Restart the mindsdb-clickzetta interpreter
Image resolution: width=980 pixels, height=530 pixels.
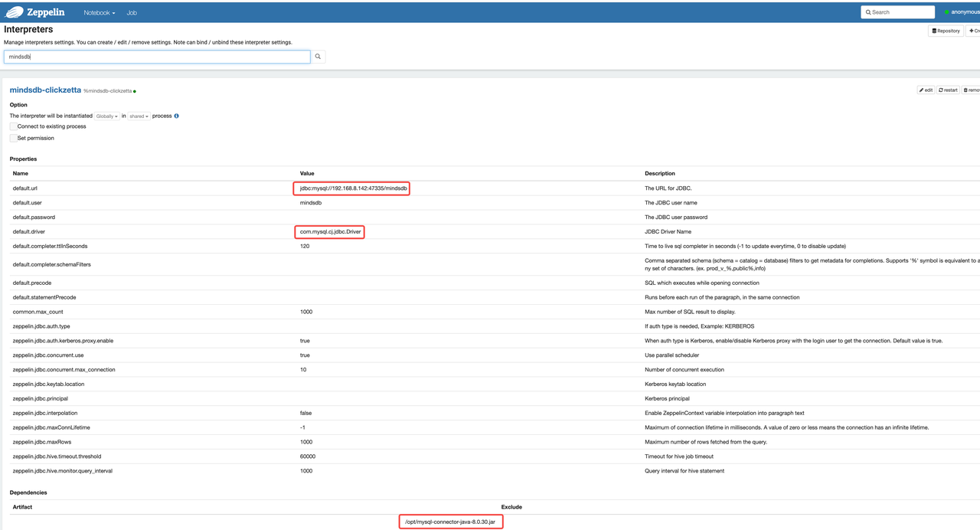948,90
